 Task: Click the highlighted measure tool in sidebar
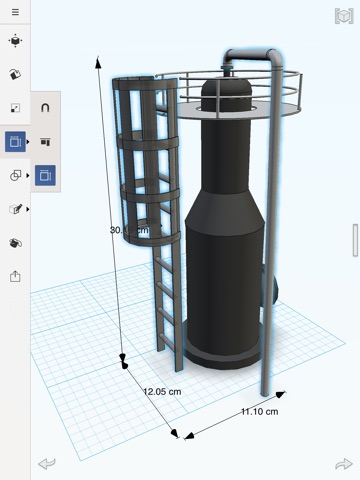[x=15, y=142]
